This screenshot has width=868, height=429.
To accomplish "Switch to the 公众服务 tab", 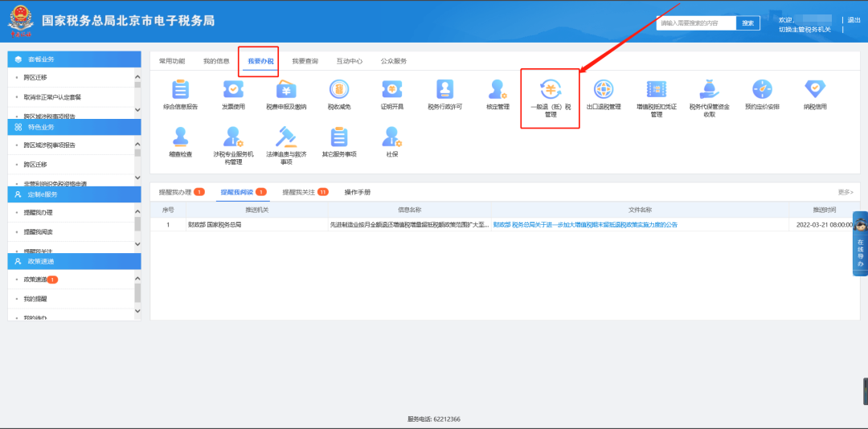I will pyautogui.click(x=394, y=61).
